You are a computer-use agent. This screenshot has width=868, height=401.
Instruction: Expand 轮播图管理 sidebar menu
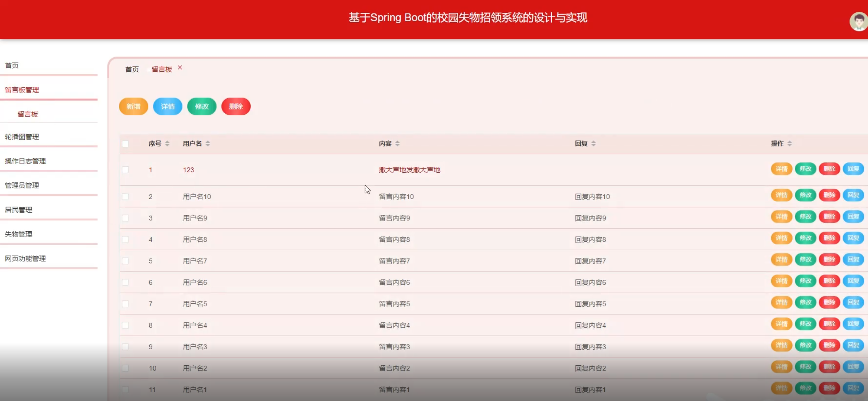pos(22,137)
